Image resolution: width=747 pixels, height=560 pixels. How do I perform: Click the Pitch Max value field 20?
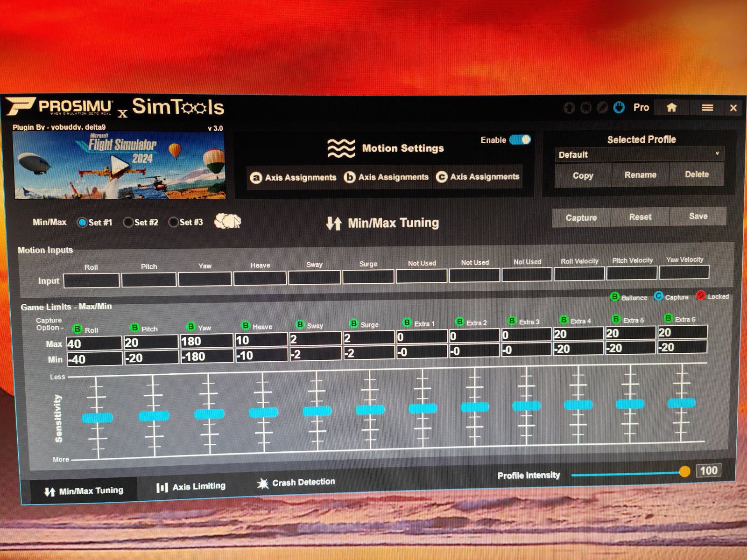coord(150,342)
